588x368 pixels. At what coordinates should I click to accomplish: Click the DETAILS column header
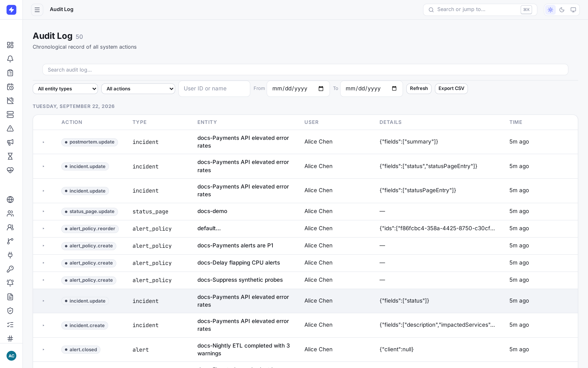point(390,122)
